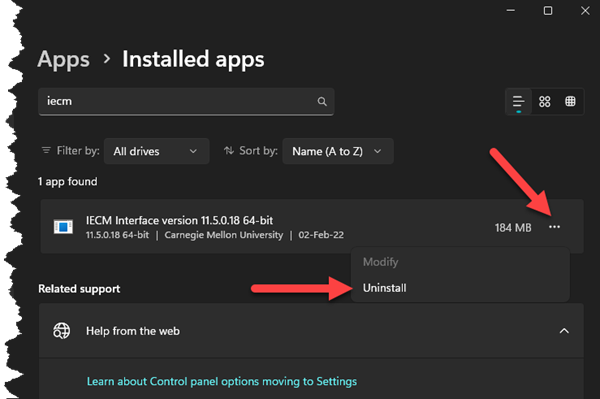This screenshot has width=600, height=399.
Task: Maximize the Settings window
Action: [548, 11]
